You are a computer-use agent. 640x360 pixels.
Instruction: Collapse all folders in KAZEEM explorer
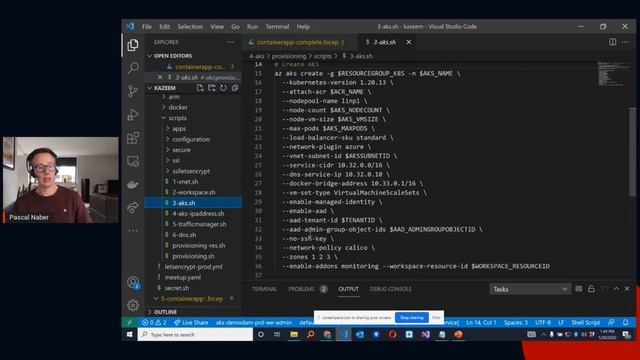pos(235,88)
